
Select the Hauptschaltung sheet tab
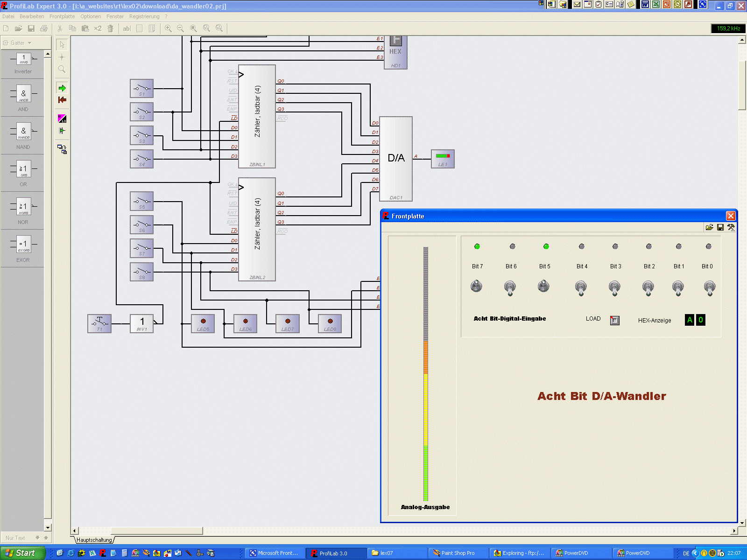tap(94, 540)
